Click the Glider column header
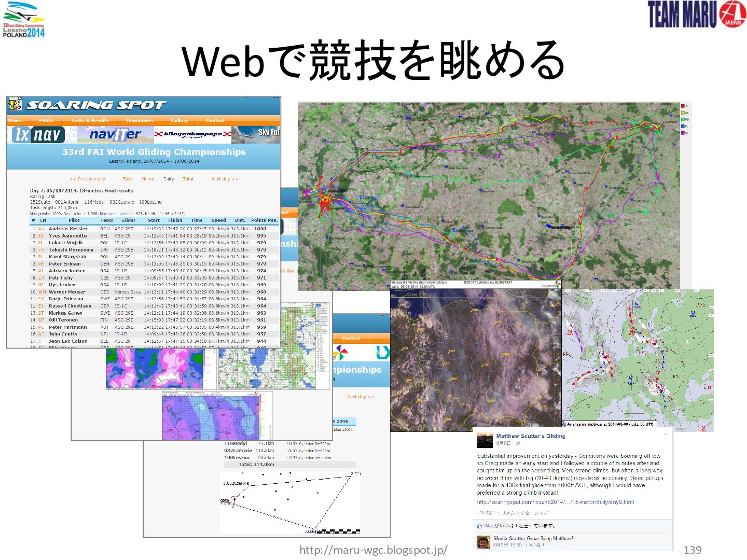Viewport: 747px width, 560px height. pos(128,220)
